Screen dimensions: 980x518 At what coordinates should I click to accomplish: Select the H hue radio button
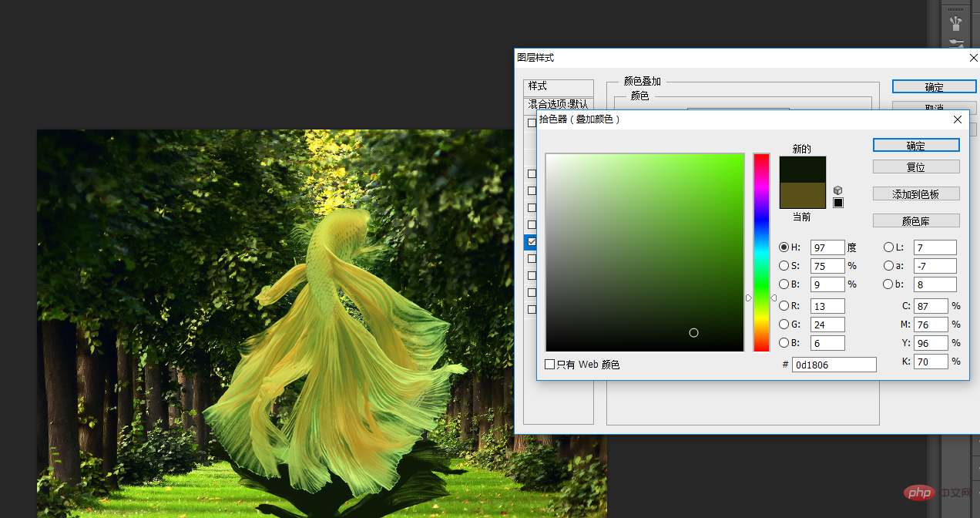784,247
